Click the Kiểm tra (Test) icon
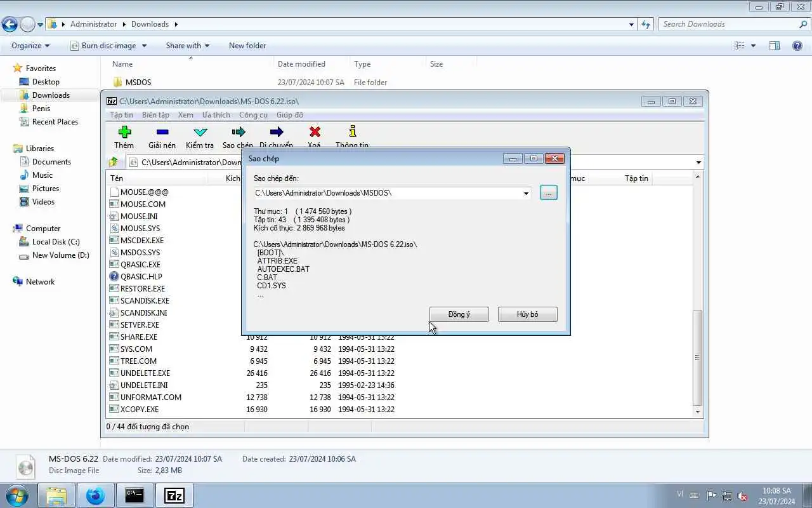This screenshot has height=508, width=812. (x=200, y=132)
